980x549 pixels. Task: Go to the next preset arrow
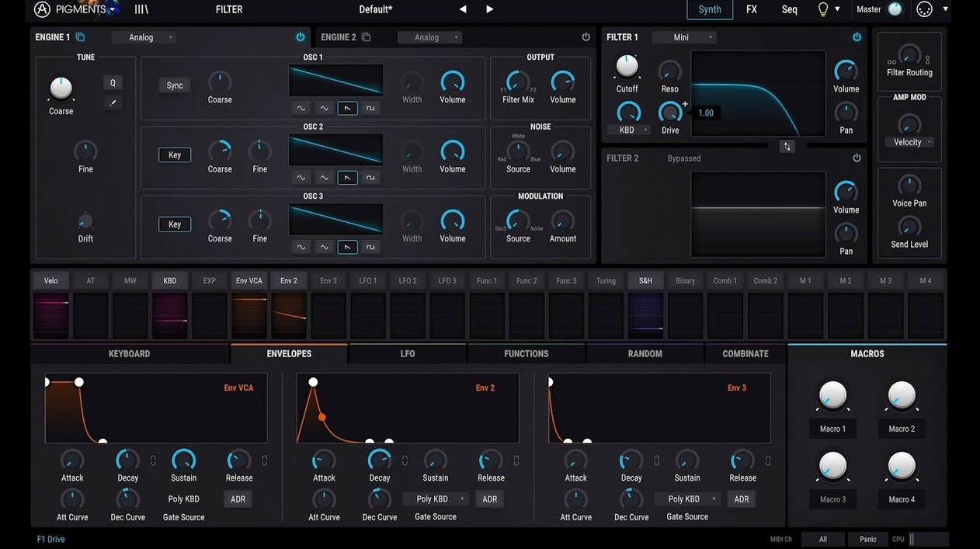489,9
